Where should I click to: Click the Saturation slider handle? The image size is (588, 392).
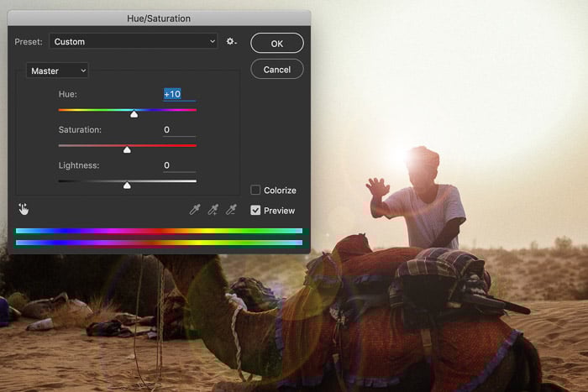coord(127,149)
